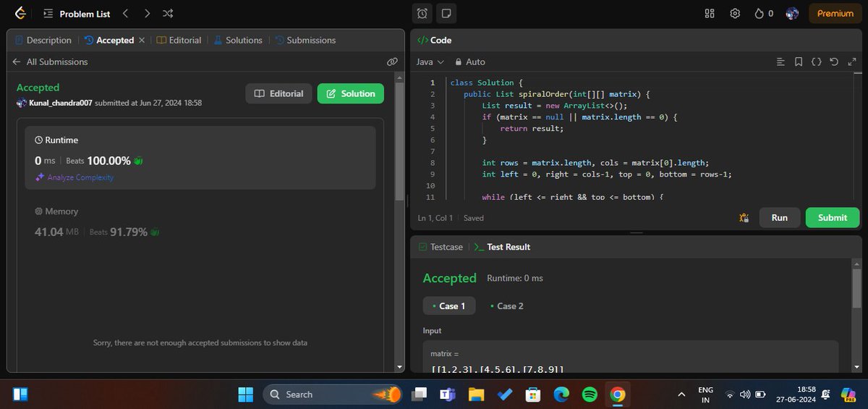Open Spotify from taskbar

tap(589, 395)
